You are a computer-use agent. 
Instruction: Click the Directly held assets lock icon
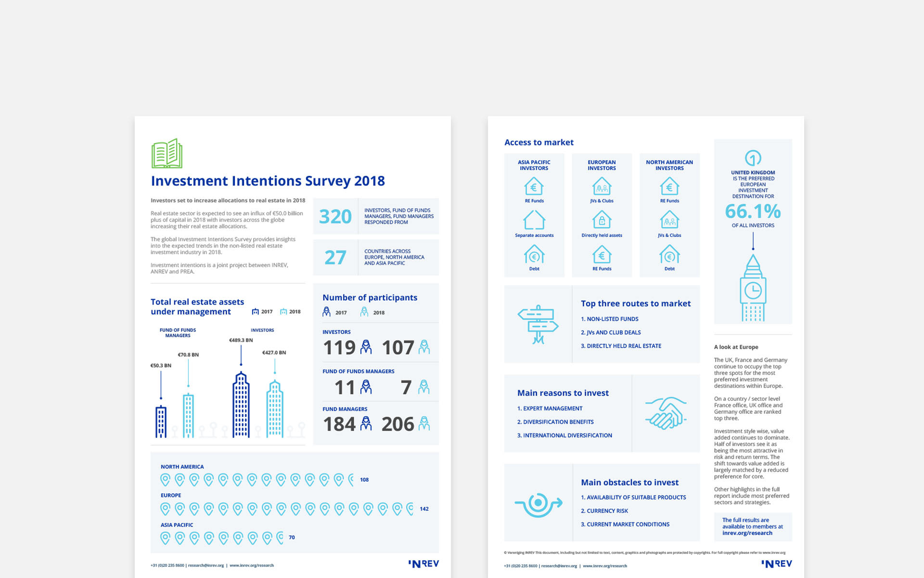[x=602, y=220]
